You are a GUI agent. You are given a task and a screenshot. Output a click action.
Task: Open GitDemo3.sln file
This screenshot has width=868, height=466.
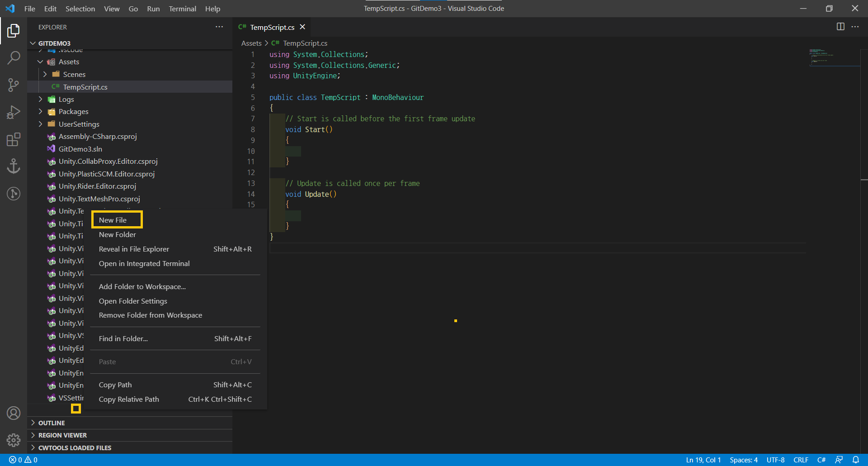click(x=130, y=149)
